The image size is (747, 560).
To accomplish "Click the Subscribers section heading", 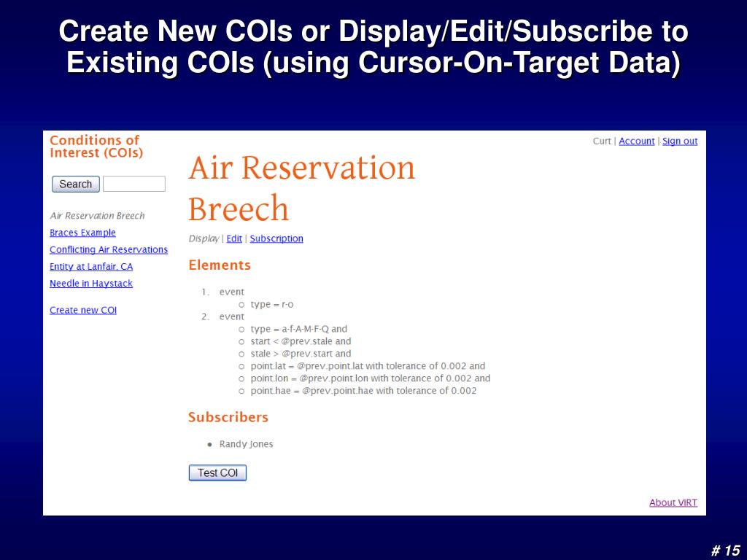I will click(x=228, y=417).
